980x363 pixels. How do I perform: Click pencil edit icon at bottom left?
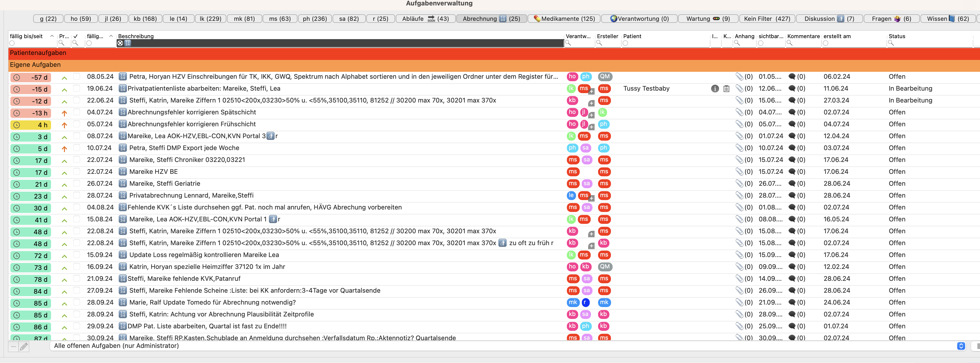(x=24, y=346)
